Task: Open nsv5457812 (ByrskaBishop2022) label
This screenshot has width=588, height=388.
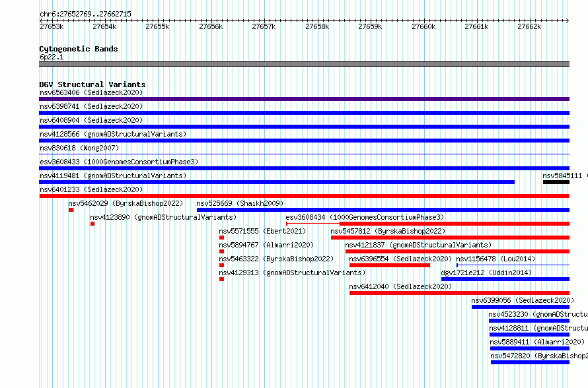Action: coord(388,231)
